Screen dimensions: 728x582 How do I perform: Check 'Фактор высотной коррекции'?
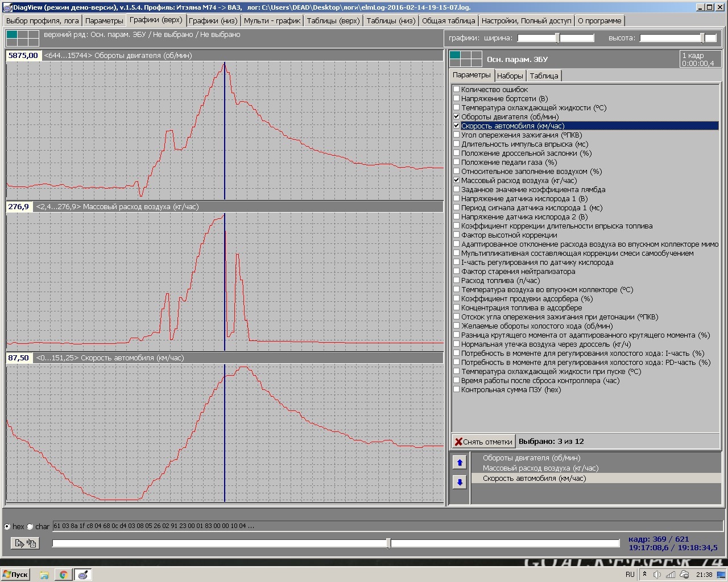point(456,235)
